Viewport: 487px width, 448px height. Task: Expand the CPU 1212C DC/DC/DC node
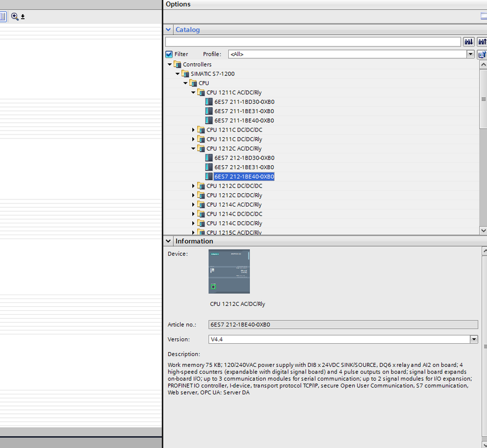(x=193, y=186)
